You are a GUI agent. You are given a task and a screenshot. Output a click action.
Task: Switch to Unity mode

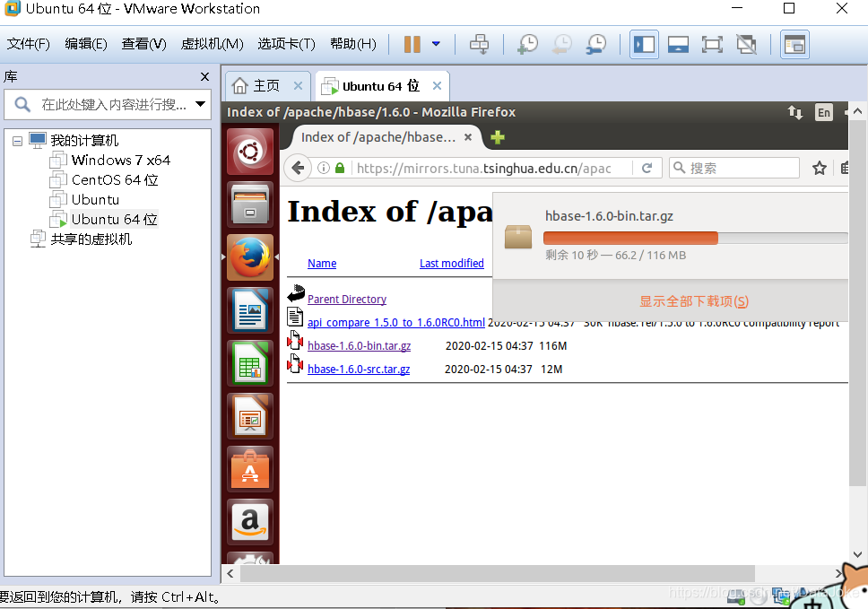(746, 44)
